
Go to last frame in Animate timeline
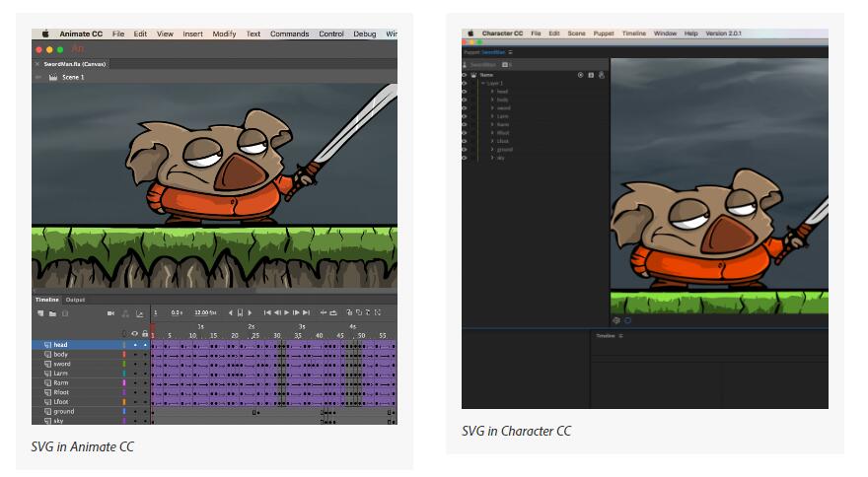[x=306, y=312]
